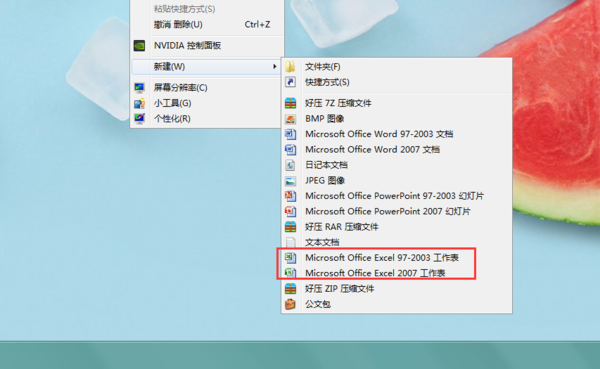Create PowerPoint 97-2003 幻灯片

pos(395,196)
